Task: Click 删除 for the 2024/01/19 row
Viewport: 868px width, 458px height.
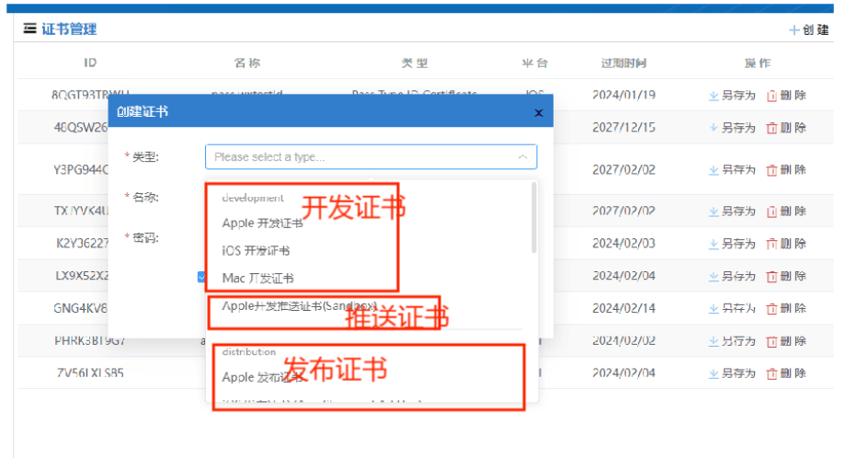Action: click(x=786, y=96)
